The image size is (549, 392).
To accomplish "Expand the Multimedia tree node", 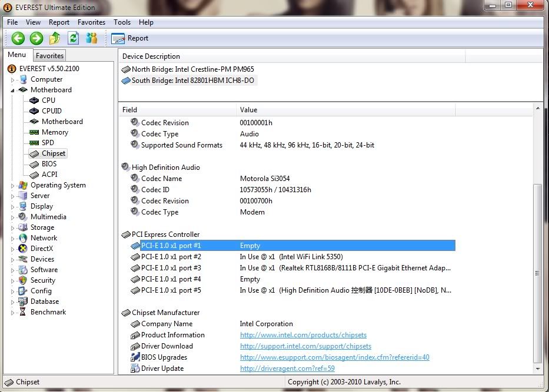I will [12, 217].
